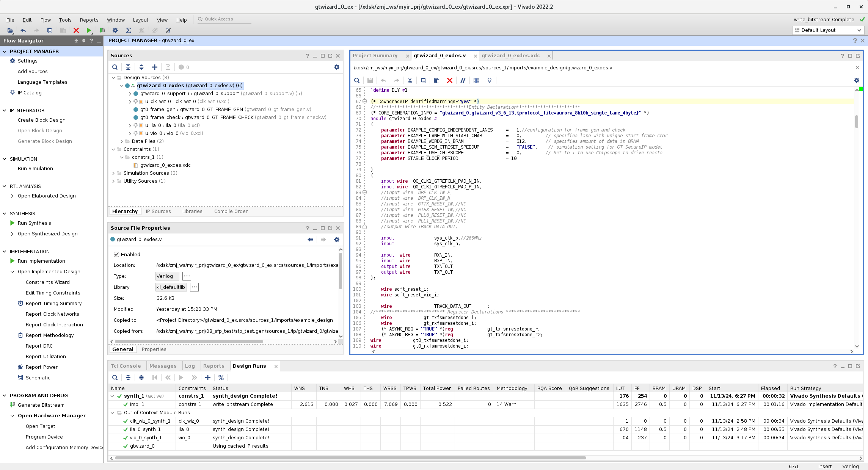
Task: Click the Run Synthesis green play icon in main toolbar
Action: tap(89, 30)
